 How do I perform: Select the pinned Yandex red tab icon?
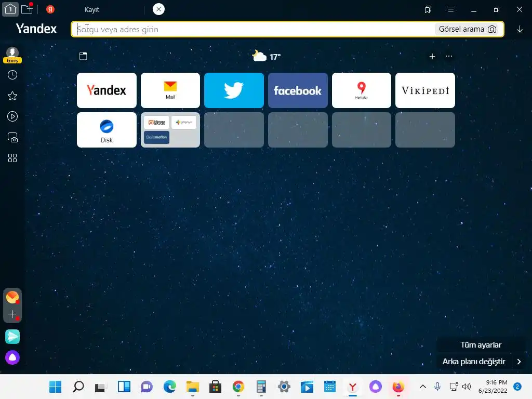click(50, 9)
